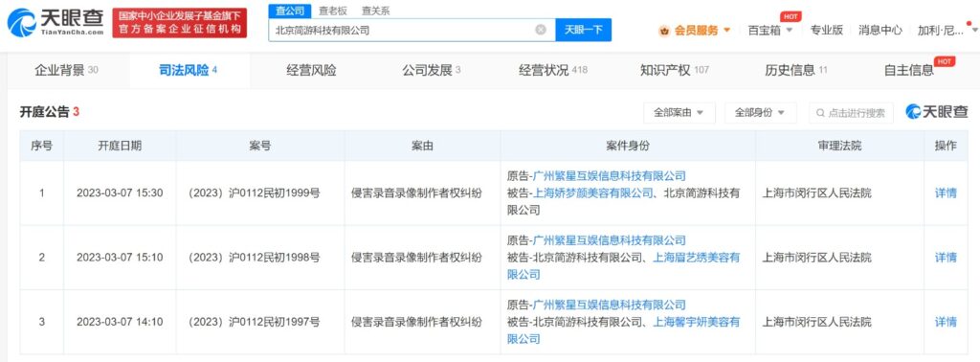The image size is (980, 362).
Task: Click the 天眼一下 search button
Action: [x=584, y=30]
